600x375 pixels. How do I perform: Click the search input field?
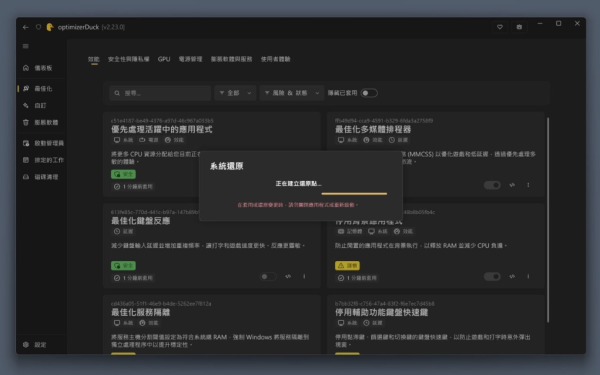coord(160,93)
